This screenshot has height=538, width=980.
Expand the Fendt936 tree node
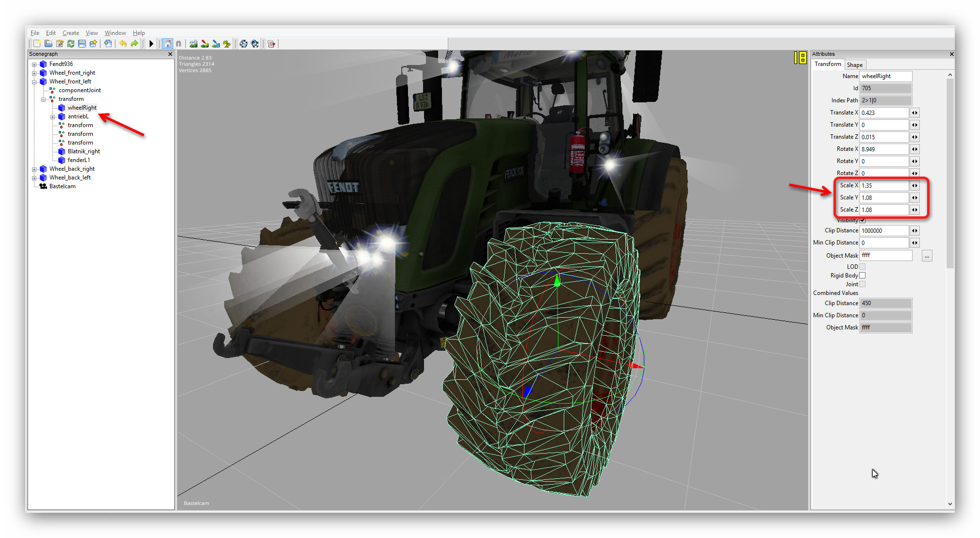pos(34,64)
